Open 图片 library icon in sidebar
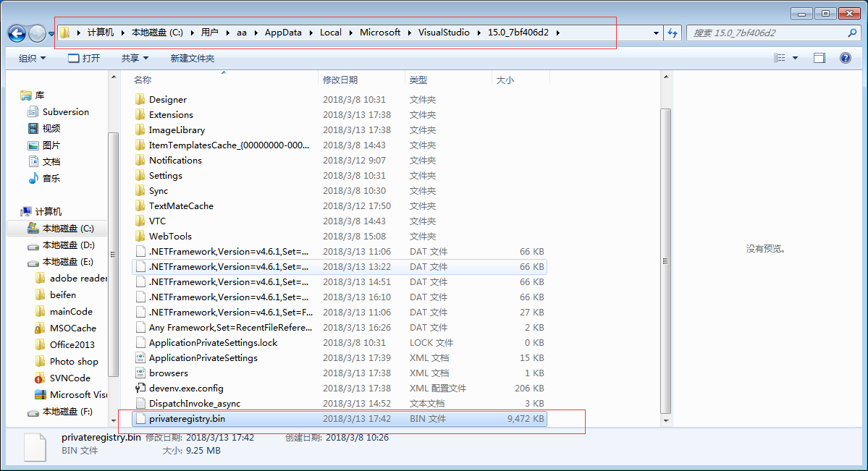 tap(33, 145)
